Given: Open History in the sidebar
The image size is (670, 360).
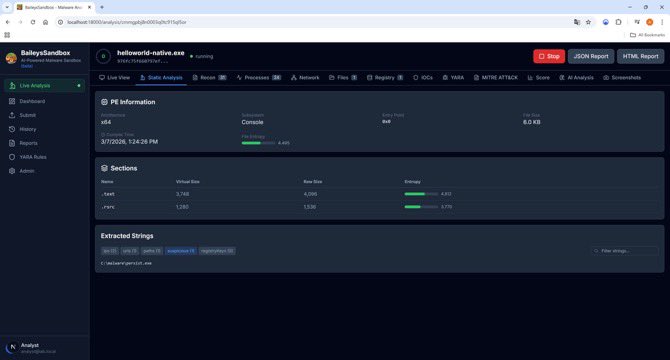Looking at the screenshot, I should [44, 129].
